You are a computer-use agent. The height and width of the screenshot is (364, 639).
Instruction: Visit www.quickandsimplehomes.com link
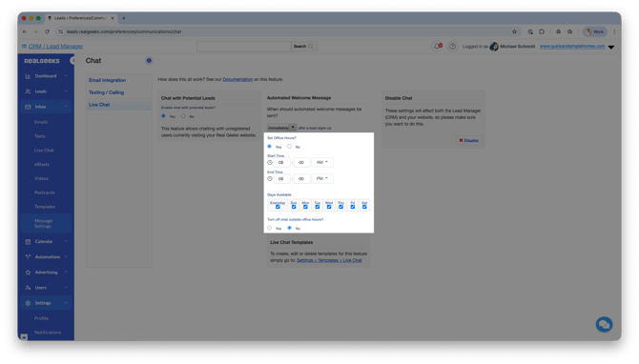pos(572,47)
